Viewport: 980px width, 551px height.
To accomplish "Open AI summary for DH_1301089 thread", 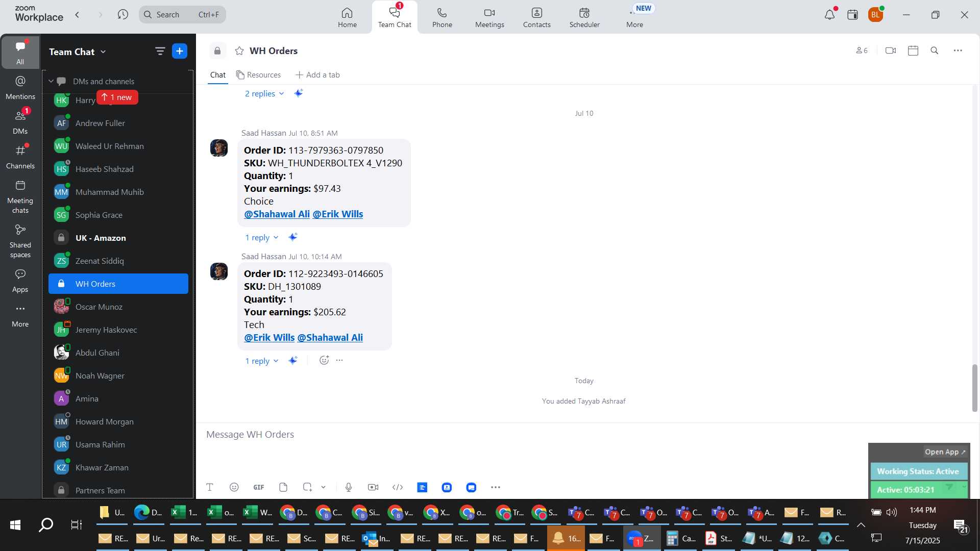I will coord(293,360).
